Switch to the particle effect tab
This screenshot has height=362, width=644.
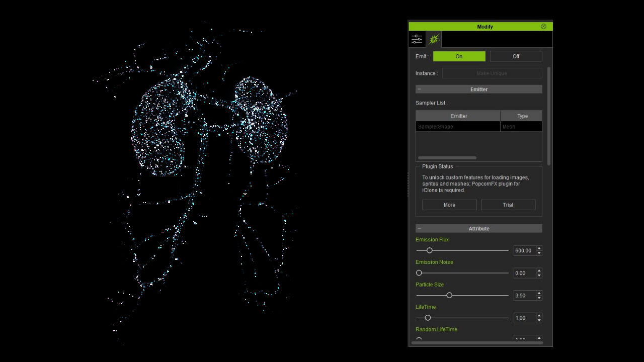pyautogui.click(x=434, y=39)
